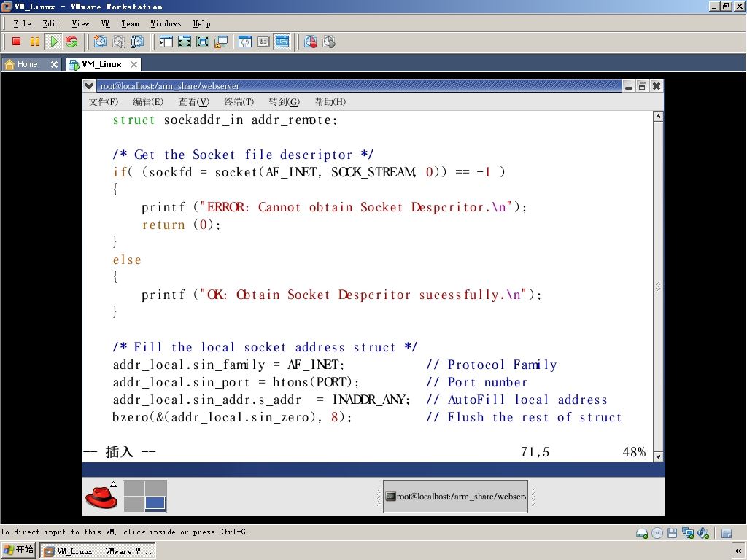Click the hard disk device status icon
The image size is (747, 560).
(x=642, y=533)
